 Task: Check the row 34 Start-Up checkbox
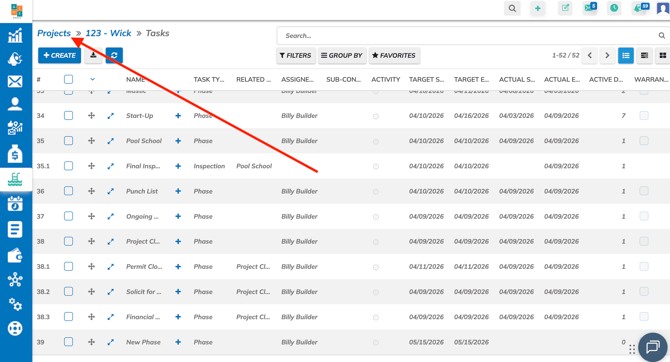(x=68, y=115)
